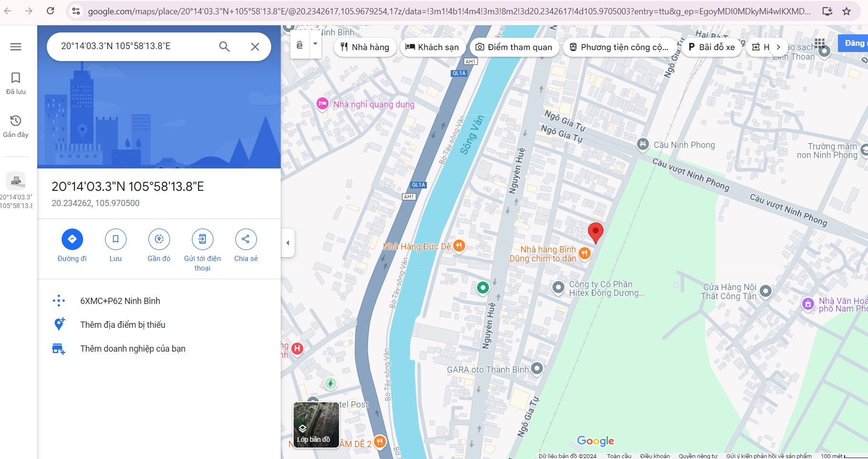Image resolution: width=868 pixels, height=459 pixels.
Task: Get directions with Đường đi button
Action: [x=72, y=246]
